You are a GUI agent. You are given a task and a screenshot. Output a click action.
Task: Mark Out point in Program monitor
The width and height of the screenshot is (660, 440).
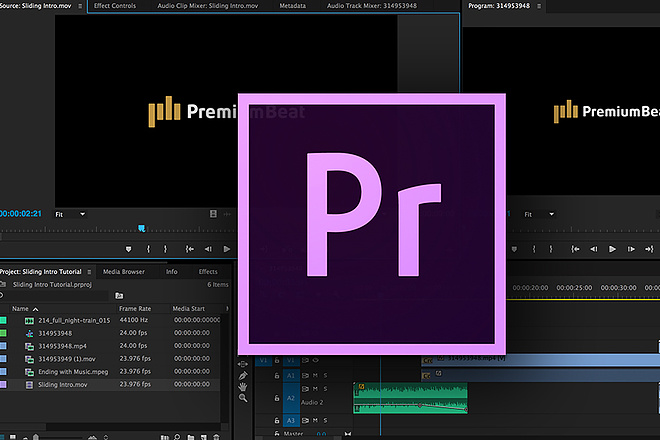(551, 249)
